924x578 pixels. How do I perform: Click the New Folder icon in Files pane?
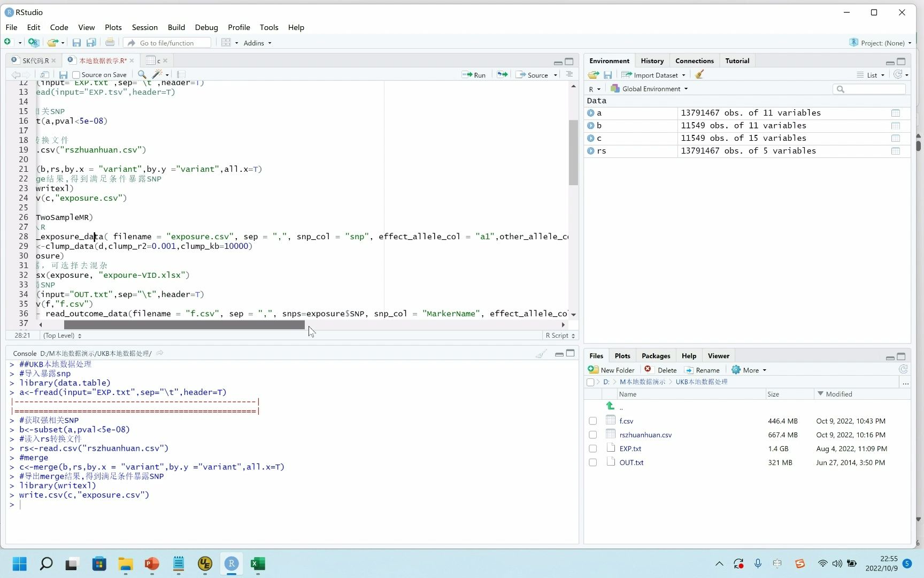pos(593,370)
